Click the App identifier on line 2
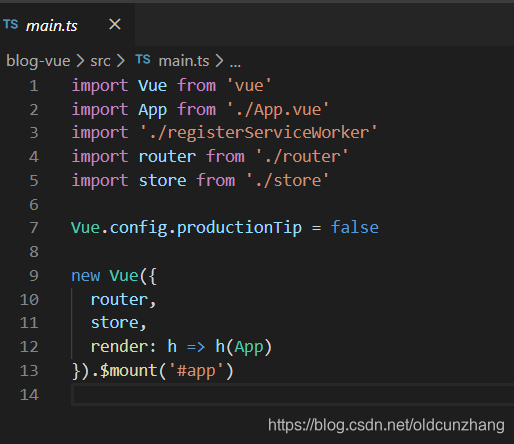Viewport: 514px width, 444px height. tap(153, 111)
